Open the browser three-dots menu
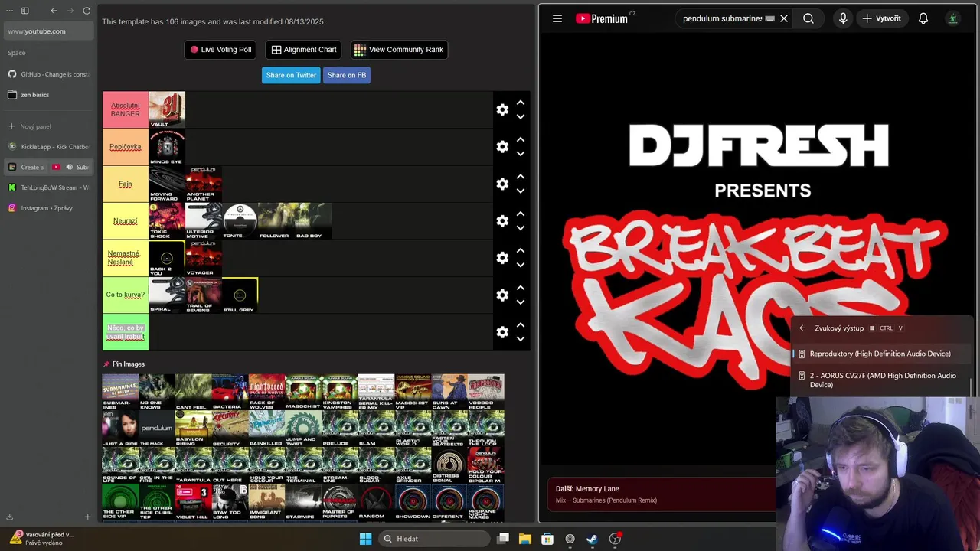Screen dimensions: 980x551 [x=9, y=11]
